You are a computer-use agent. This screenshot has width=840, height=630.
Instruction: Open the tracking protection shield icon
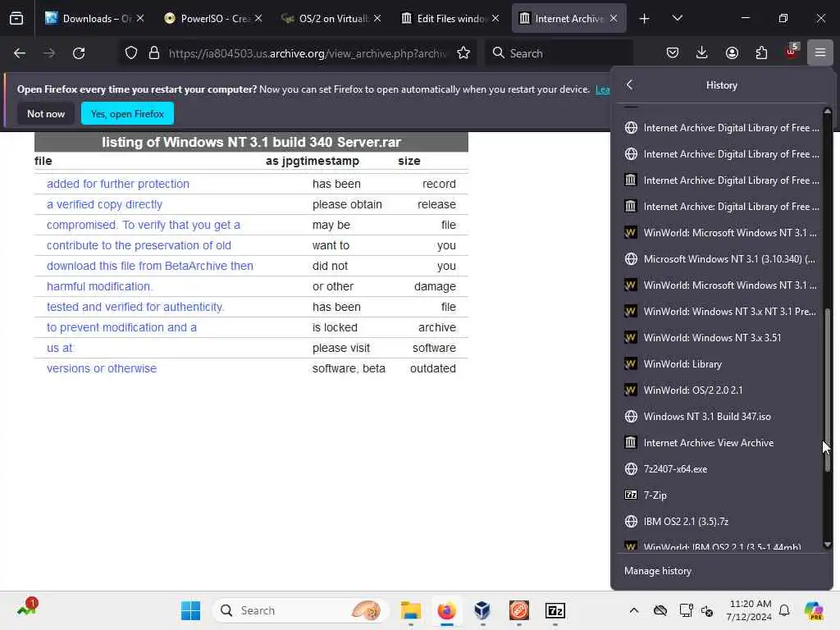(131, 53)
